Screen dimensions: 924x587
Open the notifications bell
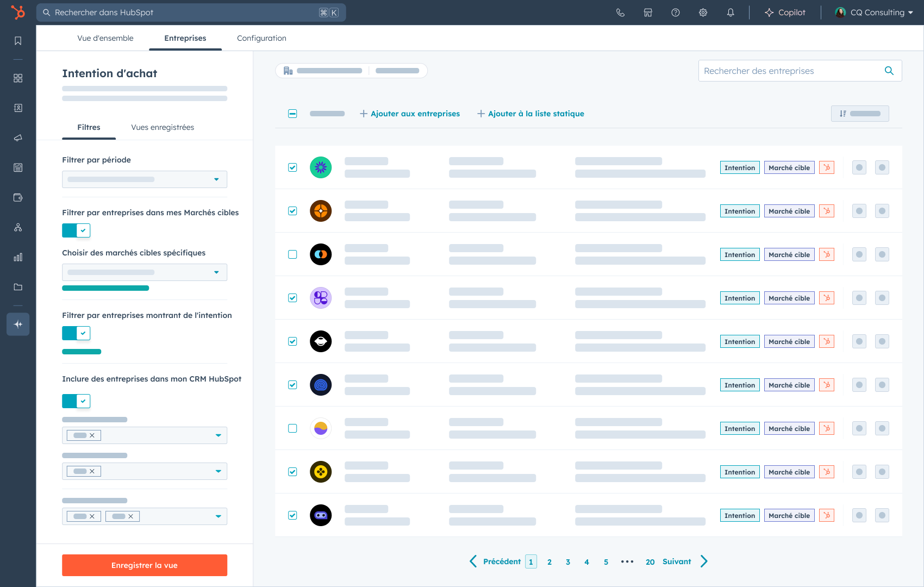coord(731,13)
